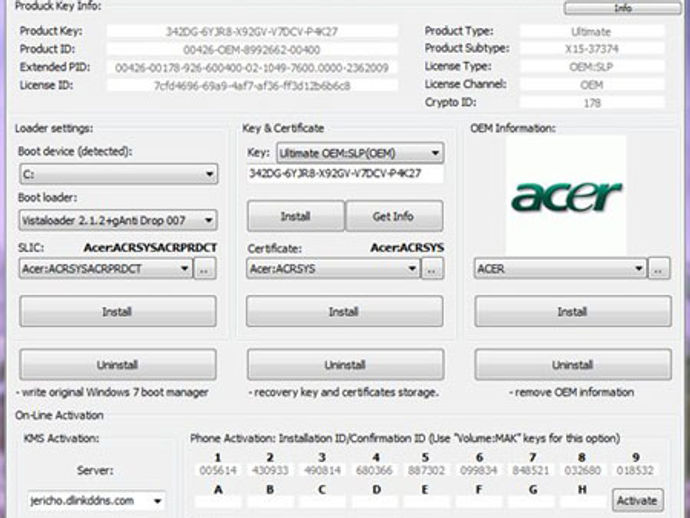This screenshot has height=518, width=690.
Task: Click text 'recovery key and certificates storage'
Action: point(346,393)
